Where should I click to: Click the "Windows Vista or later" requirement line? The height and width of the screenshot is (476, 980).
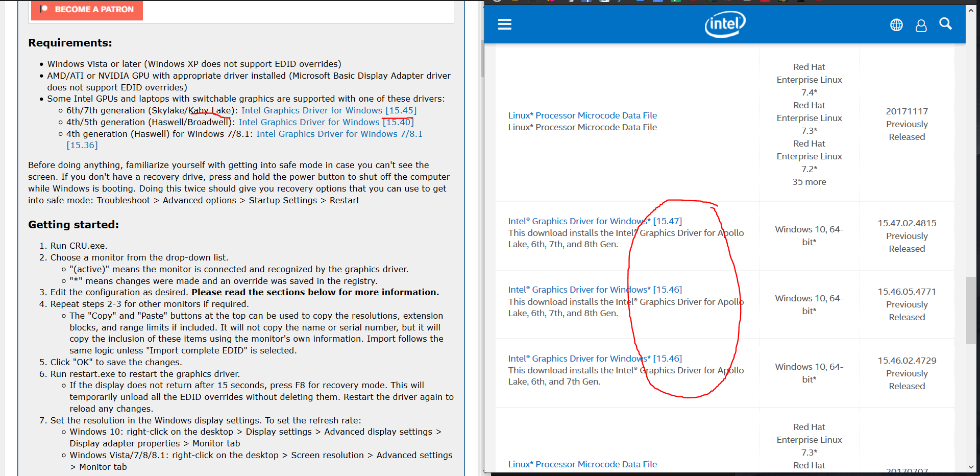194,64
